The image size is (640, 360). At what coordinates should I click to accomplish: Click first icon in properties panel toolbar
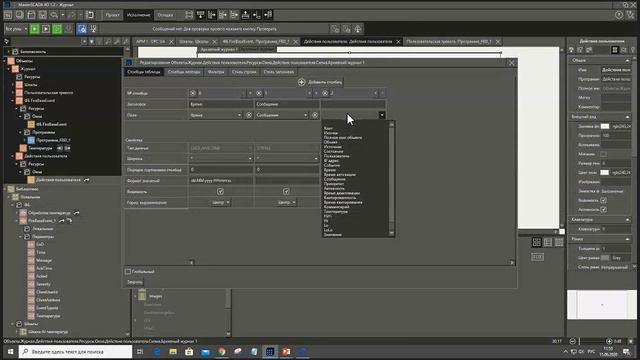571,50
